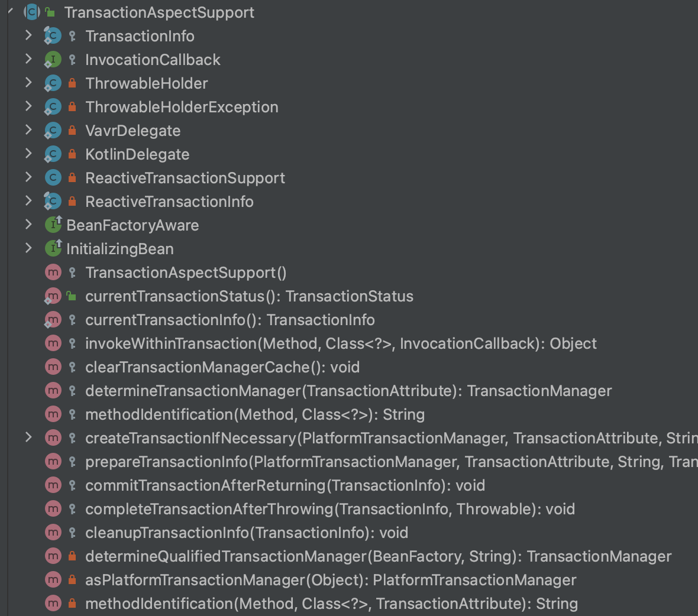Screen dimensions: 698x616
Task: Expand createTransactionIfNecessary method node
Action: [28, 437]
